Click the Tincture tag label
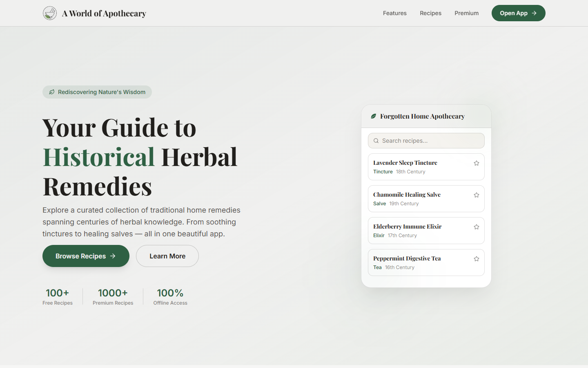Viewport: 588px width, 368px height. coord(383,172)
